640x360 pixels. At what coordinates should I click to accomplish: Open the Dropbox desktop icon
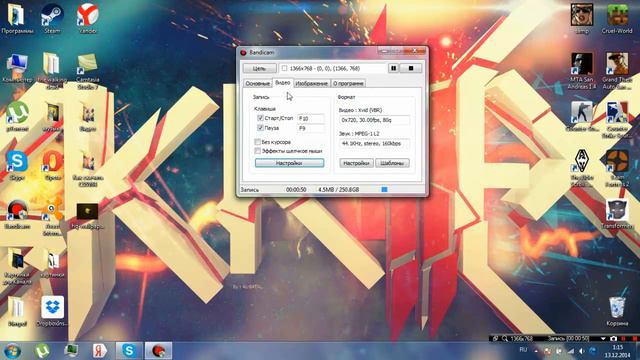tap(52, 311)
